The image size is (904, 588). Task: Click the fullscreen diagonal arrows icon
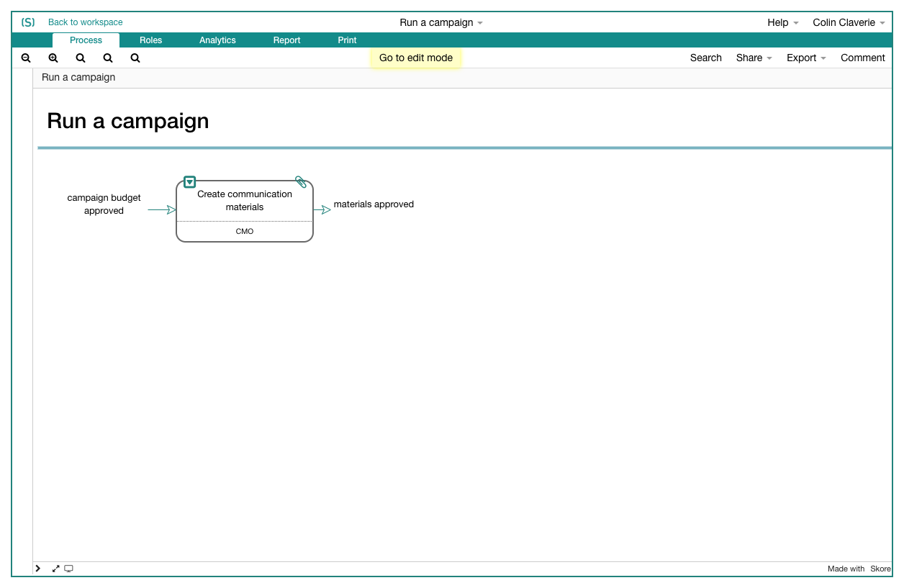click(55, 569)
